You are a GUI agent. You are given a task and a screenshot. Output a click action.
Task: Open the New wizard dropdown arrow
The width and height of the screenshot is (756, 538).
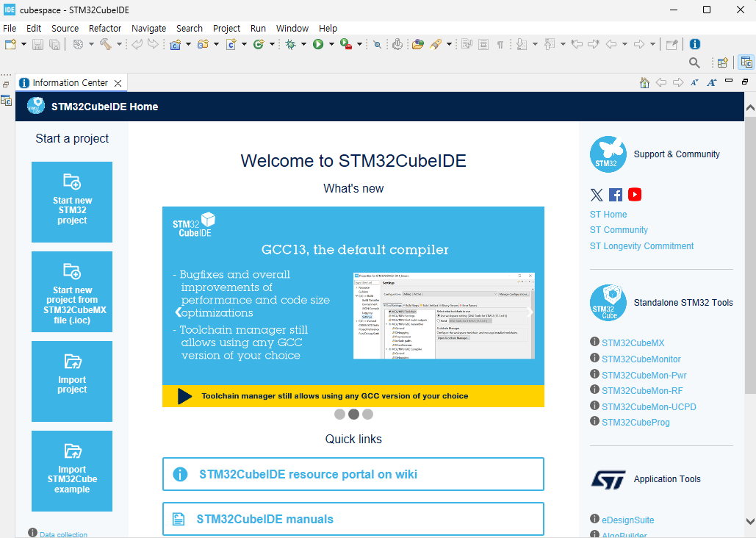(x=24, y=44)
